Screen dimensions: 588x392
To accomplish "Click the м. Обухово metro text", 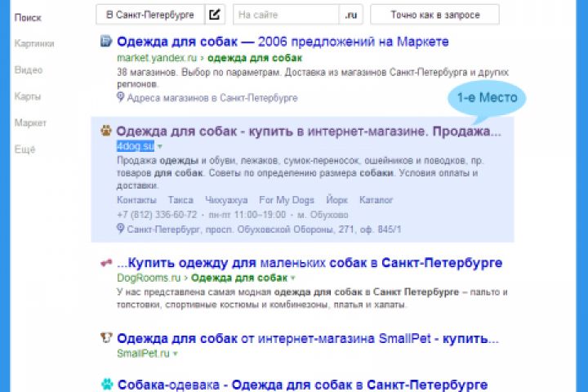I will click(x=323, y=215).
